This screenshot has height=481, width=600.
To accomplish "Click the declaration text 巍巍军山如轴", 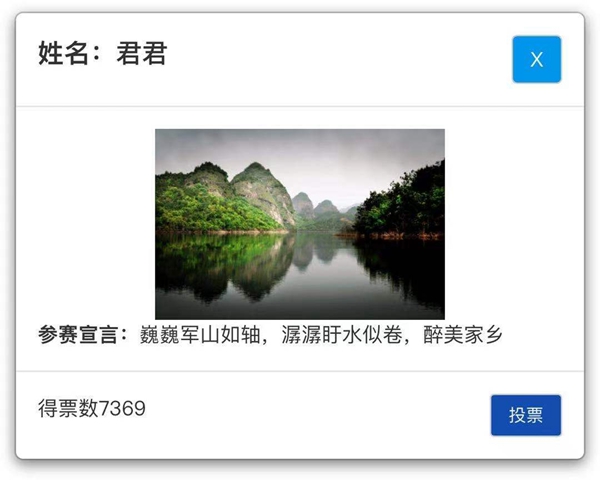I will (200, 335).
